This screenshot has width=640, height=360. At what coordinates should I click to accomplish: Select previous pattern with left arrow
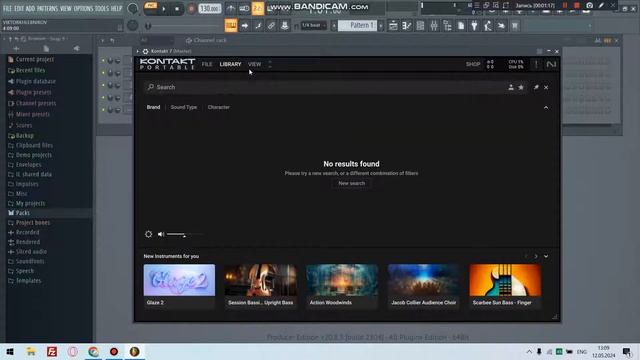[x=334, y=26]
